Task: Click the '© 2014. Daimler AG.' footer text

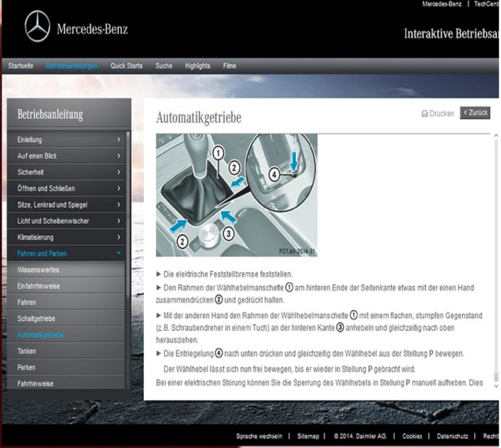Action: pos(360,436)
